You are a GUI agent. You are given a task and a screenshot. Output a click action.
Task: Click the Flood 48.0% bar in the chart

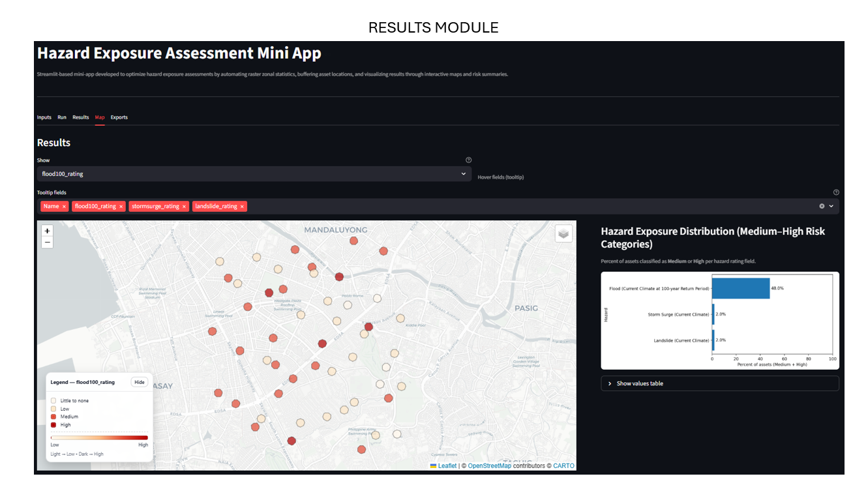click(740, 288)
